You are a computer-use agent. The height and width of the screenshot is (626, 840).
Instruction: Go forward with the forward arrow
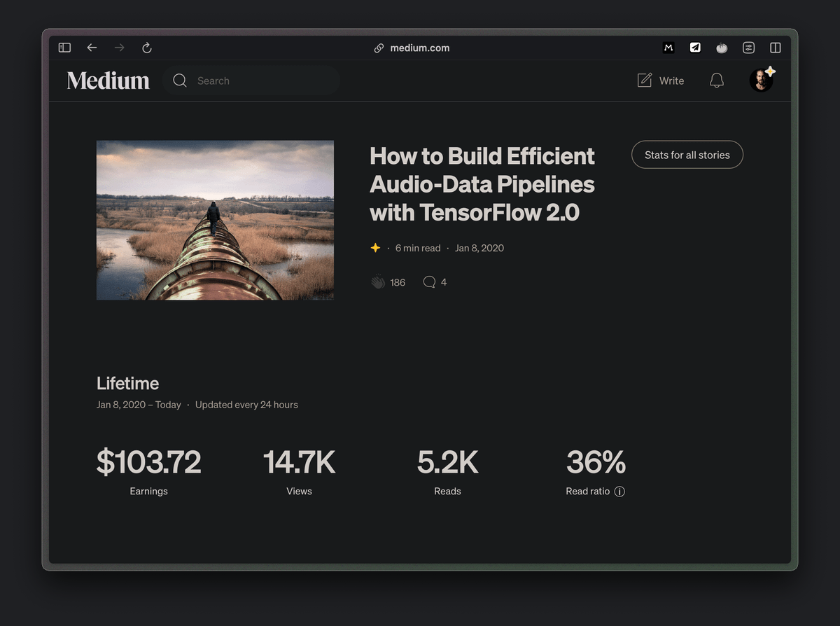120,48
